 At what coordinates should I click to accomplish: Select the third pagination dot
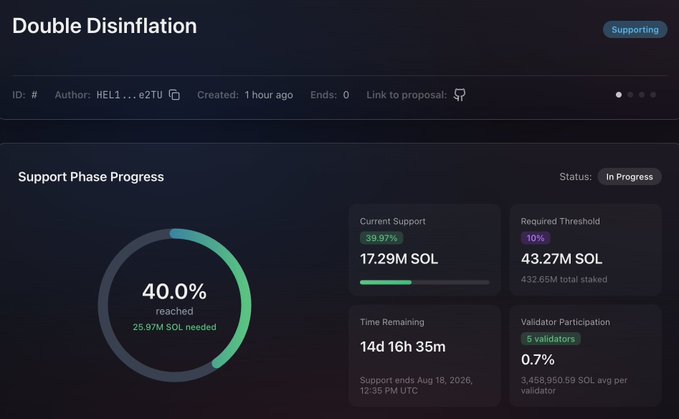click(642, 95)
